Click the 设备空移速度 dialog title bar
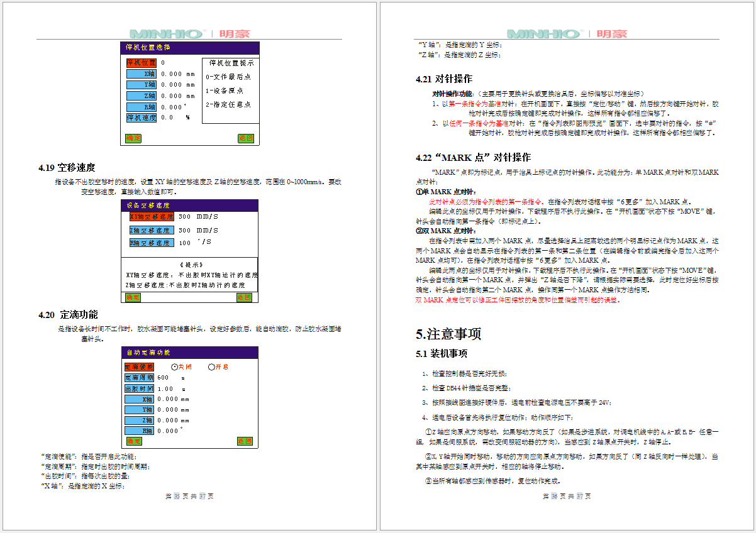 point(190,205)
